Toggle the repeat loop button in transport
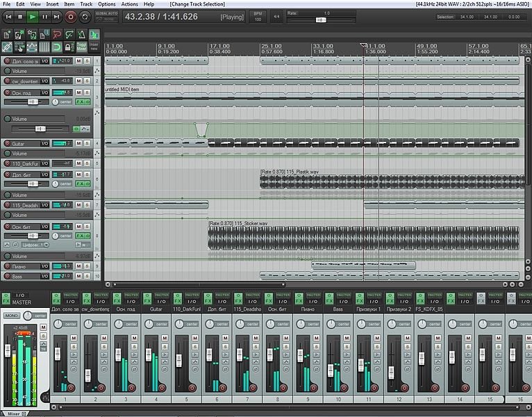Image resolution: width=532 pixels, height=417 pixels. (83, 16)
